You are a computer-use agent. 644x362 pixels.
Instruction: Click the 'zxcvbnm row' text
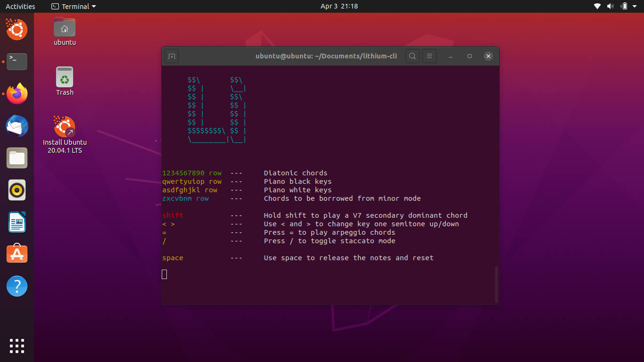185,198
